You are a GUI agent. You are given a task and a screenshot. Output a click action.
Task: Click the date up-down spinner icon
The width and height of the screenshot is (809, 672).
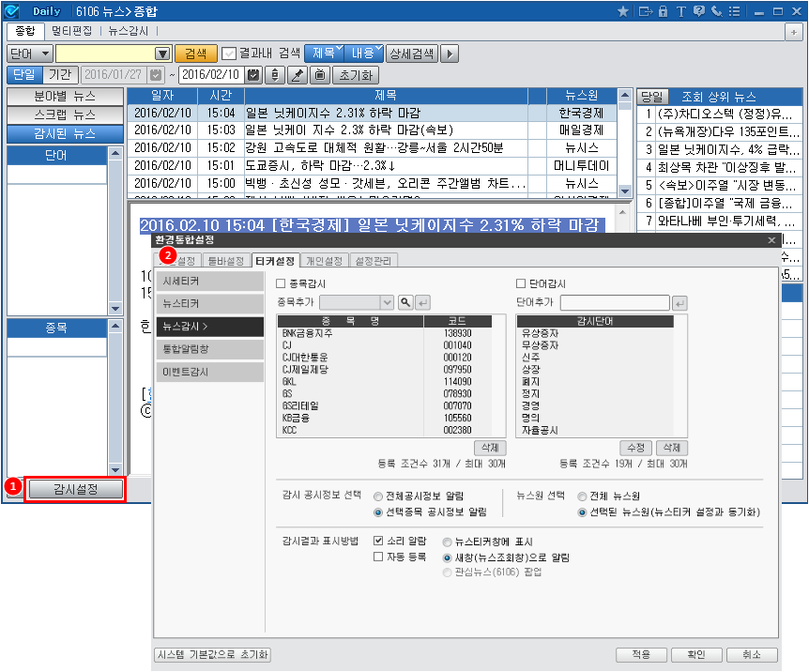(275, 75)
